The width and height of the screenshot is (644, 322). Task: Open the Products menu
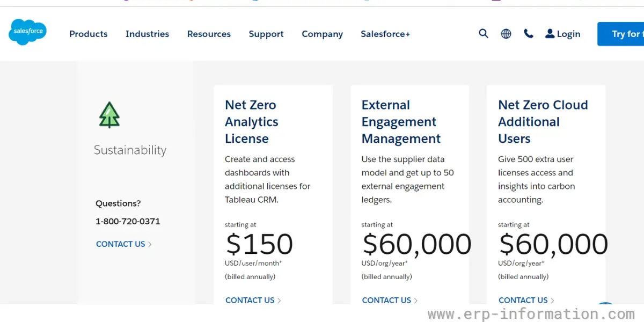tap(89, 34)
